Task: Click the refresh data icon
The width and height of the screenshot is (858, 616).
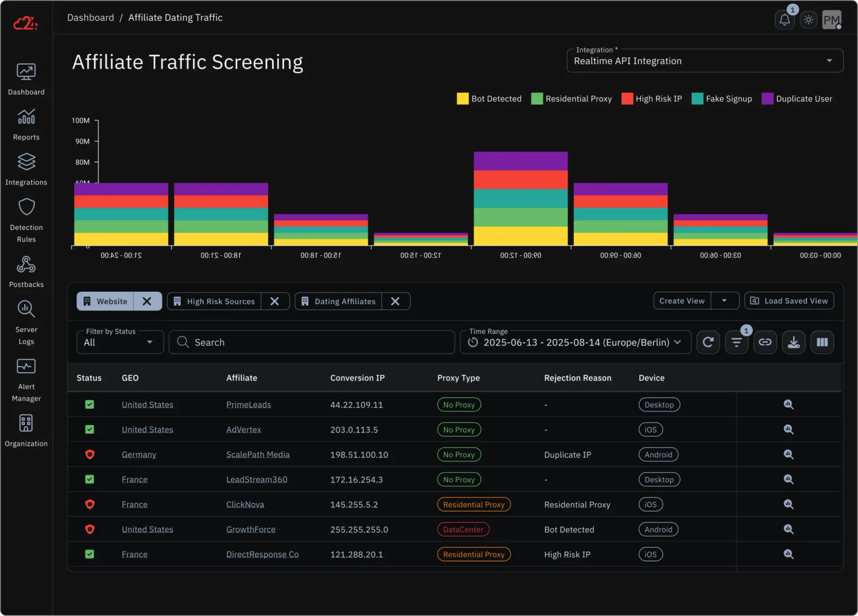Action: [708, 342]
